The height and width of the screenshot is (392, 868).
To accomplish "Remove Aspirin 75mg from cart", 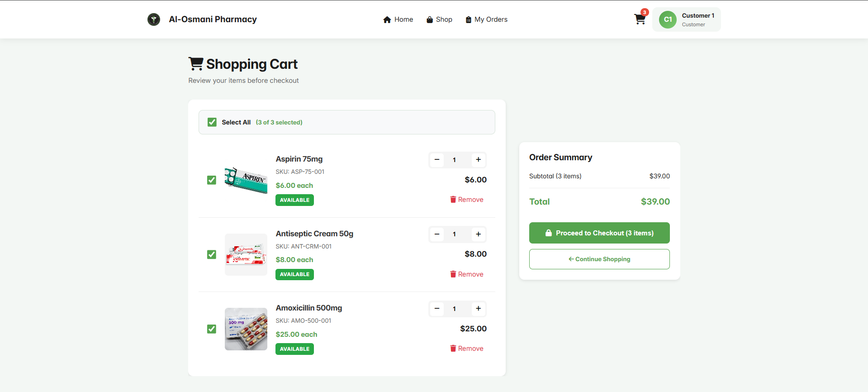I will (466, 200).
